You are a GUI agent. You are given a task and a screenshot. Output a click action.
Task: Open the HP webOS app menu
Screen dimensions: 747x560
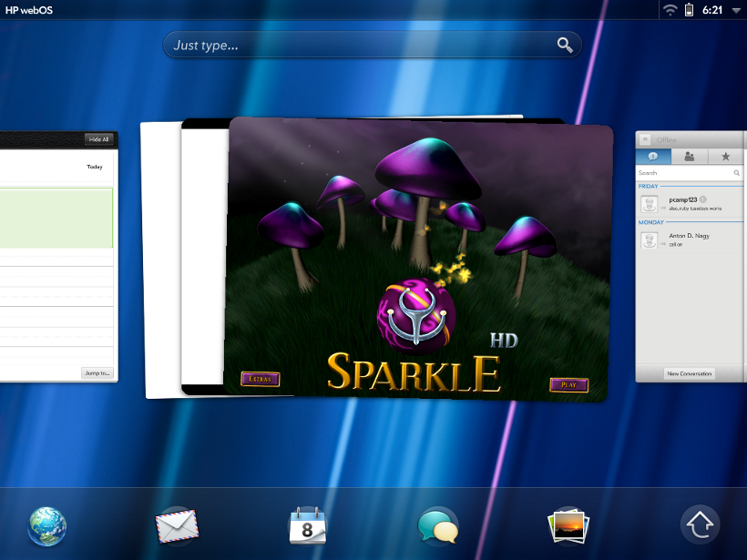[x=29, y=10]
